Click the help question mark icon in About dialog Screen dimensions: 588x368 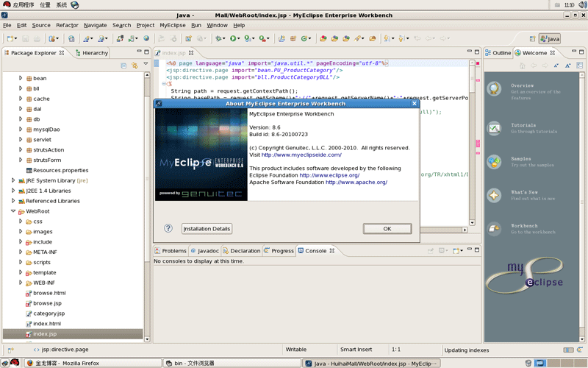coord(168,228)
